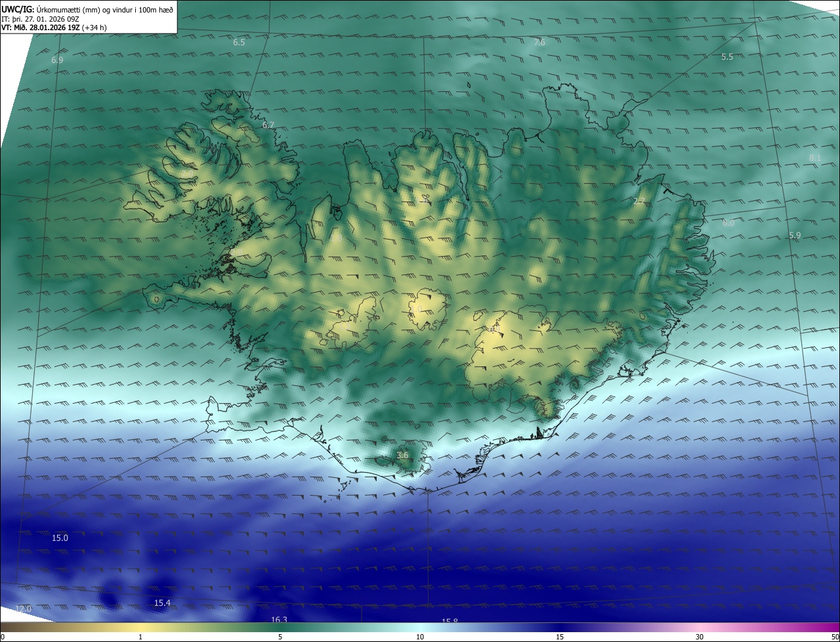
Task: Click the 16.3 value label above color bar
Action: coord(279,619)
